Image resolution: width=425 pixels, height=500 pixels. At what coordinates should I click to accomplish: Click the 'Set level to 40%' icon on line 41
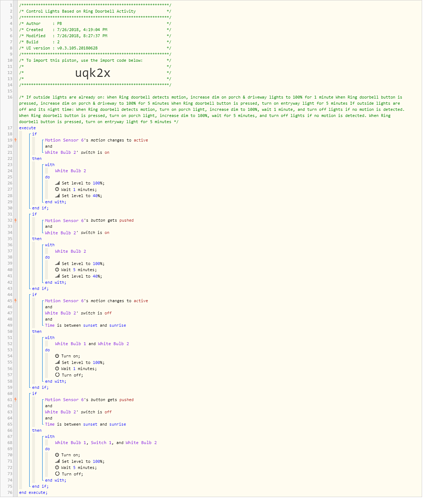pyautogui.click(x=57, y=276)
